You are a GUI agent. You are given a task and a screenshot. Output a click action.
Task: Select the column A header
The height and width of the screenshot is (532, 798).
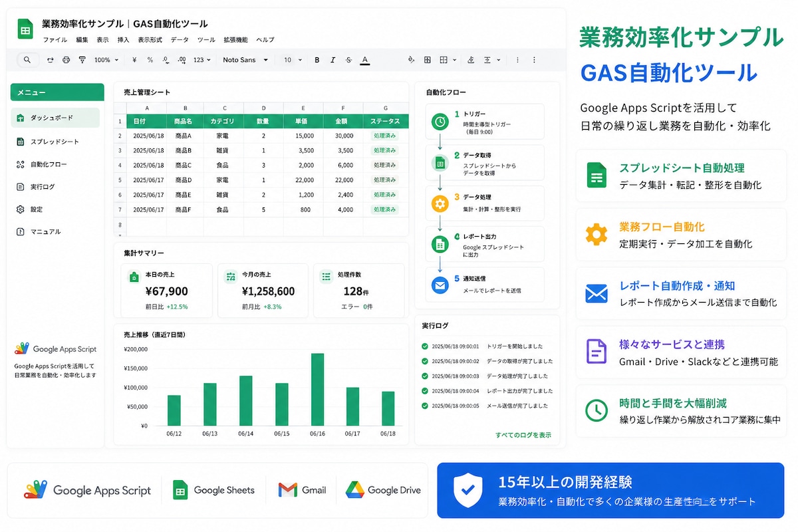(x=146, y=108)
